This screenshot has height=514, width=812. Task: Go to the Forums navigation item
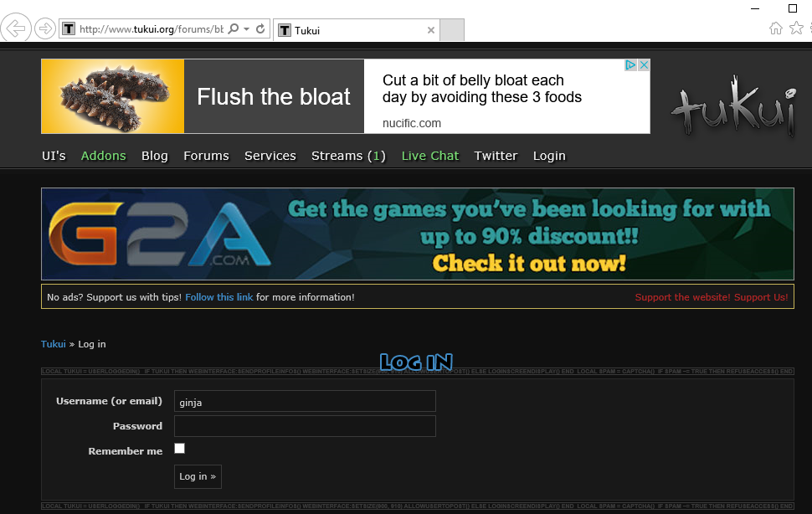click(206, 156)
